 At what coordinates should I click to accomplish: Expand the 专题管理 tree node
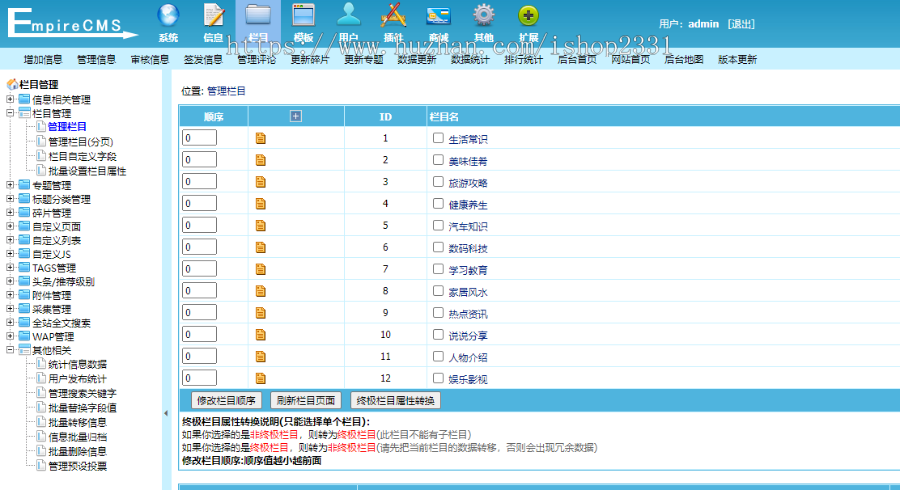pos(10,185)
